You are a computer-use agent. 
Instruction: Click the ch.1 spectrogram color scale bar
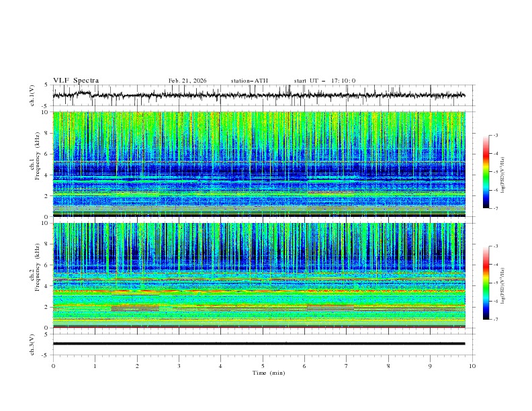coord(486,171)
